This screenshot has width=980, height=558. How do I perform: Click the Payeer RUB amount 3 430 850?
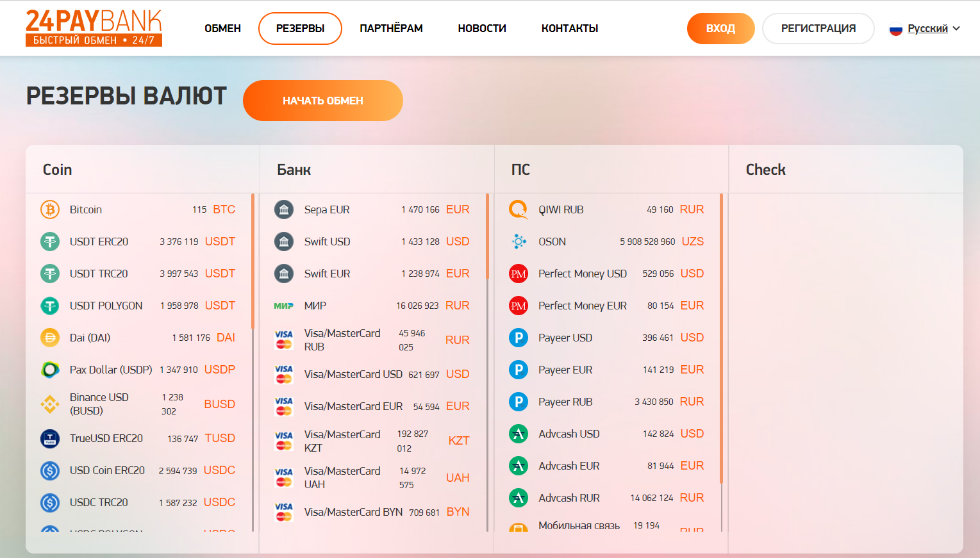click(x=654, y=402)
